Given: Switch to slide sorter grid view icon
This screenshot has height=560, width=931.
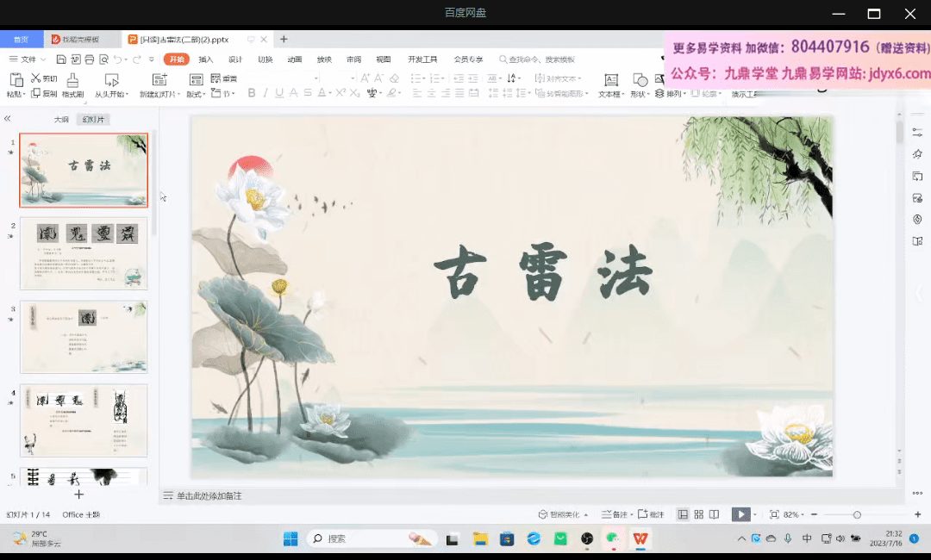Looking at the screenshot, I should [699, 514].
